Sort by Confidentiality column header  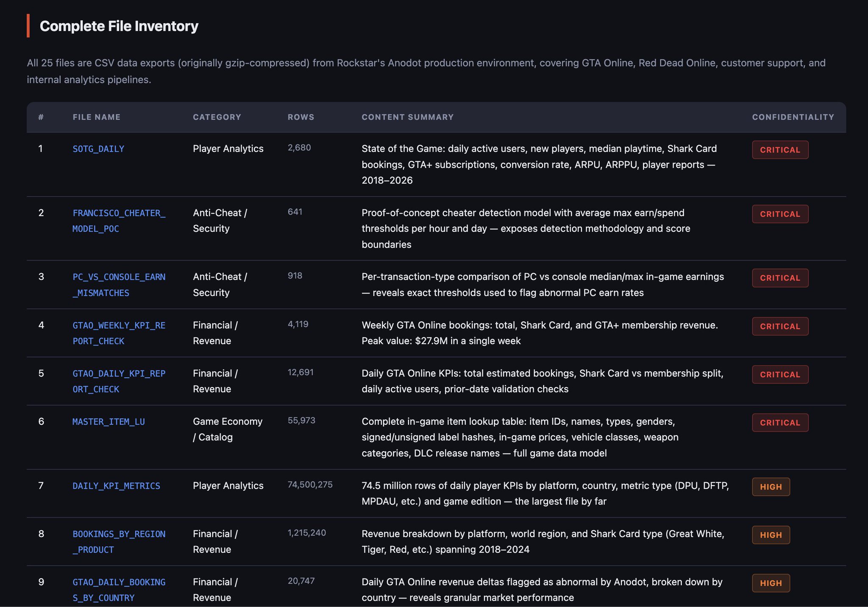point(793,117)
